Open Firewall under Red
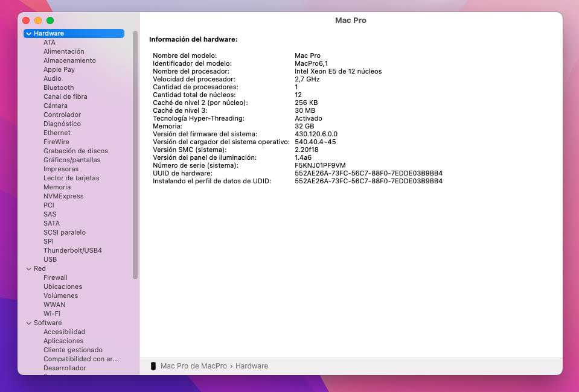 [56, 277]
